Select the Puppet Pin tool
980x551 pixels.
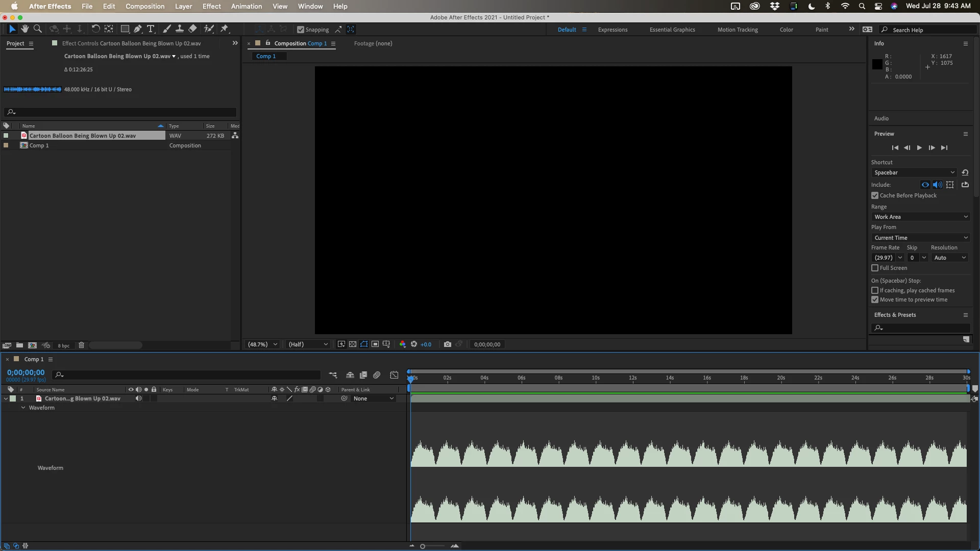224,29
